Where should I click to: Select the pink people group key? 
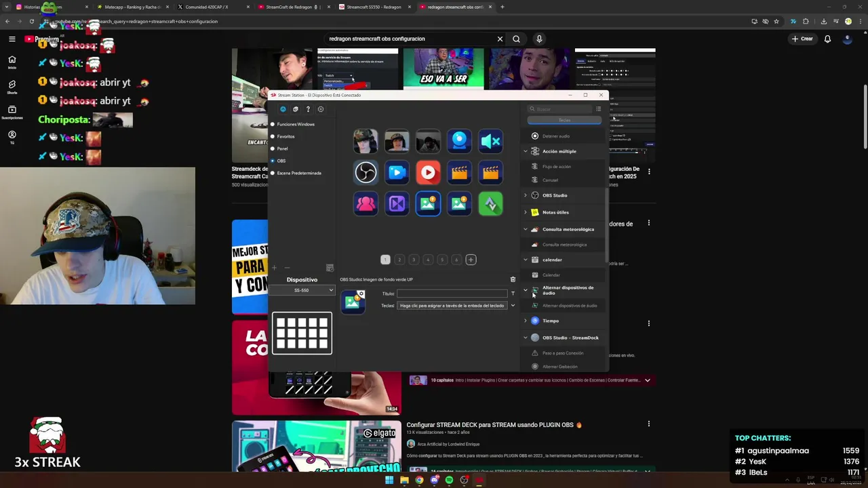point(366,203)
